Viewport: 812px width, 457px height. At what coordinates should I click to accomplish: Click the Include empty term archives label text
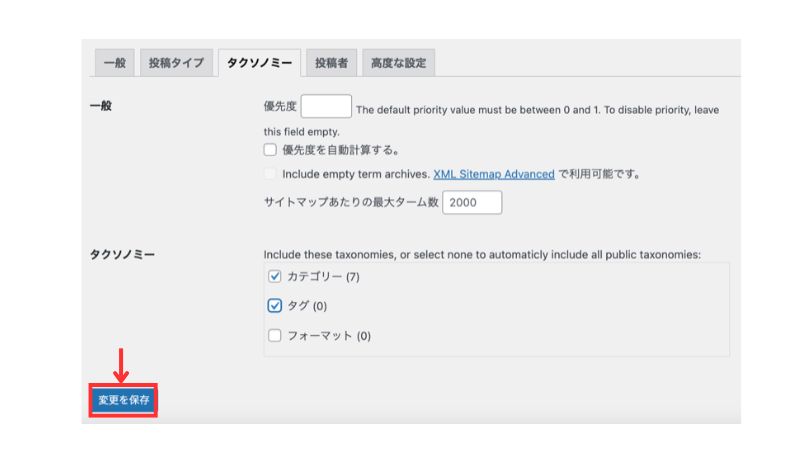(356, 174)
